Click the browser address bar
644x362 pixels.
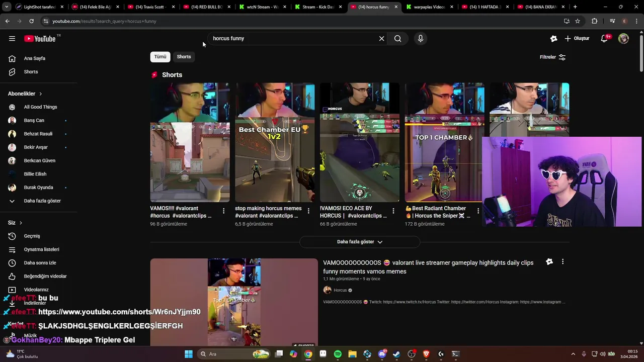[302, 21]
